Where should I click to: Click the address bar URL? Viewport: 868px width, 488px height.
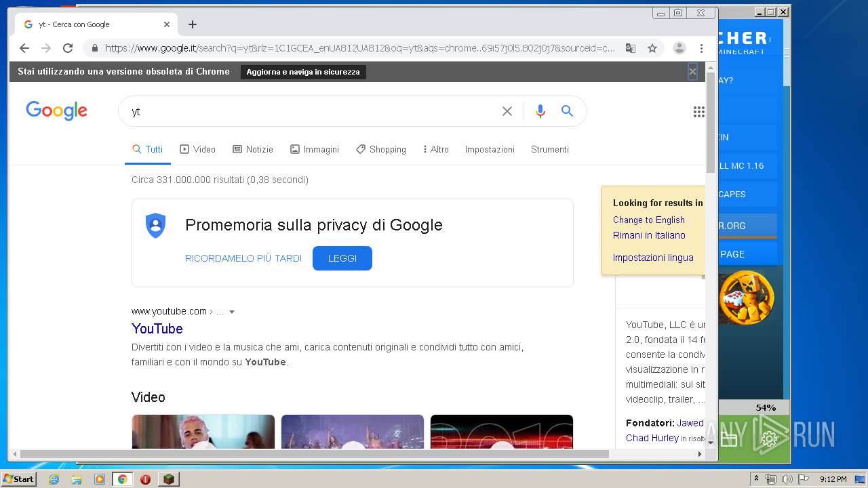[359, 48]
